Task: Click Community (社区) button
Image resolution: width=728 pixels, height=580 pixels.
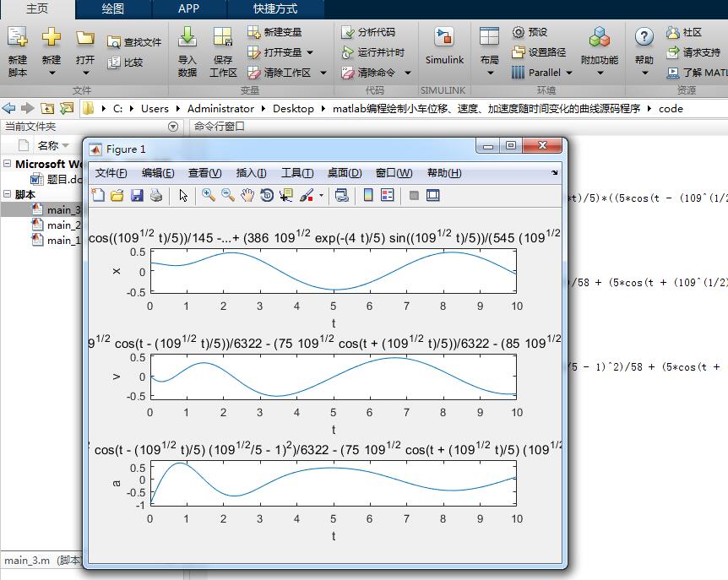Action: [x=683, y=32]
